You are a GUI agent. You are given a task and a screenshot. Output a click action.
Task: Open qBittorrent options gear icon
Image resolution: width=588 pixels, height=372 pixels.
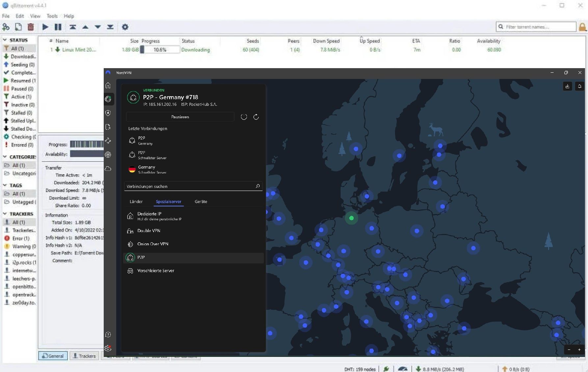tap(125, 27)
